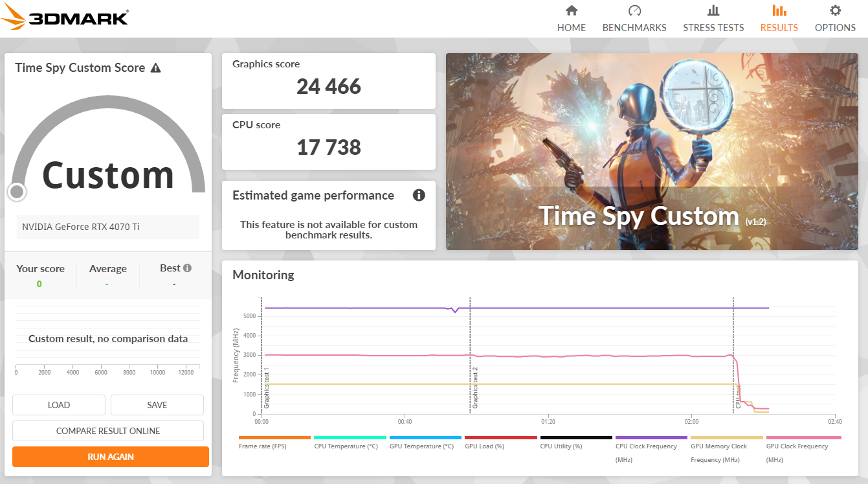
Task: Select the STRESS TESTS tab label
Action: [713, 28]
